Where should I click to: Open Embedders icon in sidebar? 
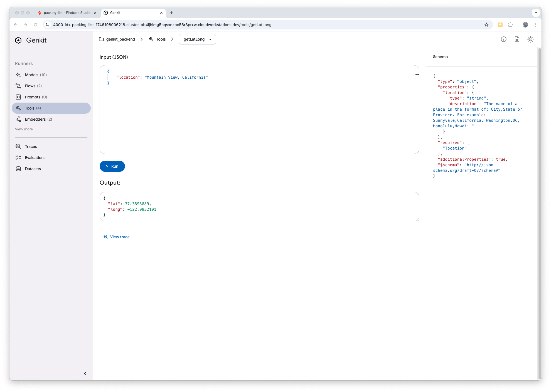[18, 119]
